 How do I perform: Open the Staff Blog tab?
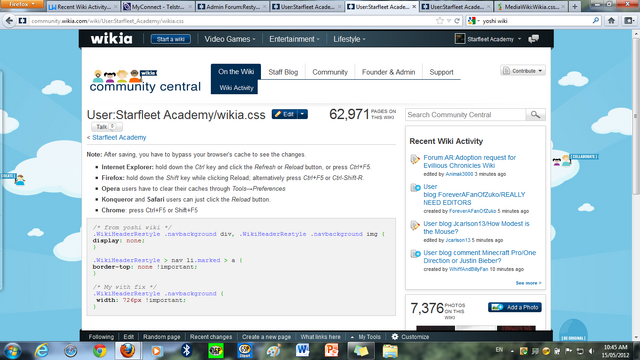coord(283,72)
